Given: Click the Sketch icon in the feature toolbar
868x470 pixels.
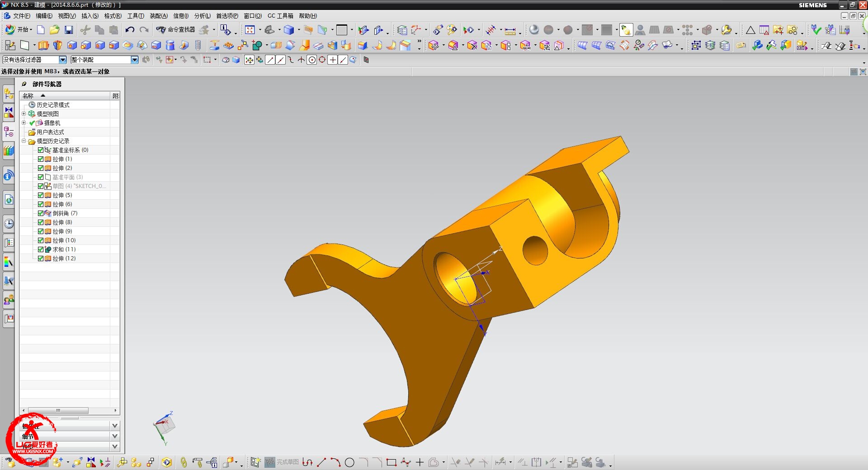Looking at the screenshot, I should (x=10, y=45).
